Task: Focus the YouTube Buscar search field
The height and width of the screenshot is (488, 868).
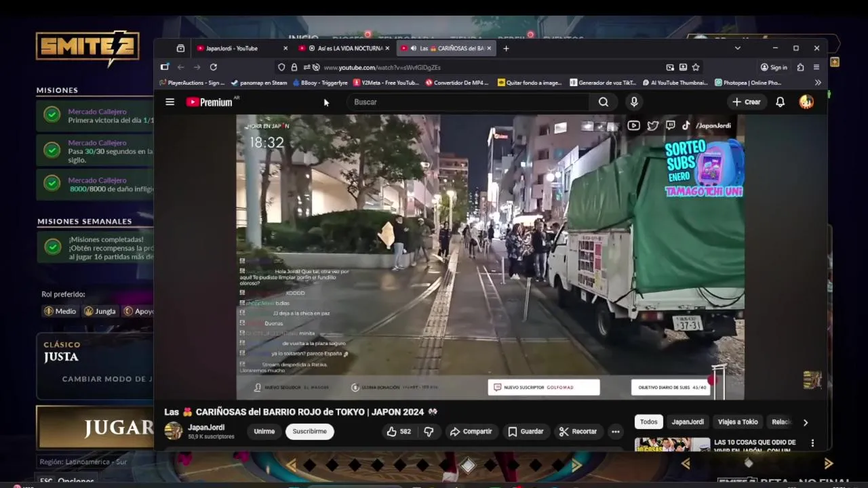Action: [468, 102]
